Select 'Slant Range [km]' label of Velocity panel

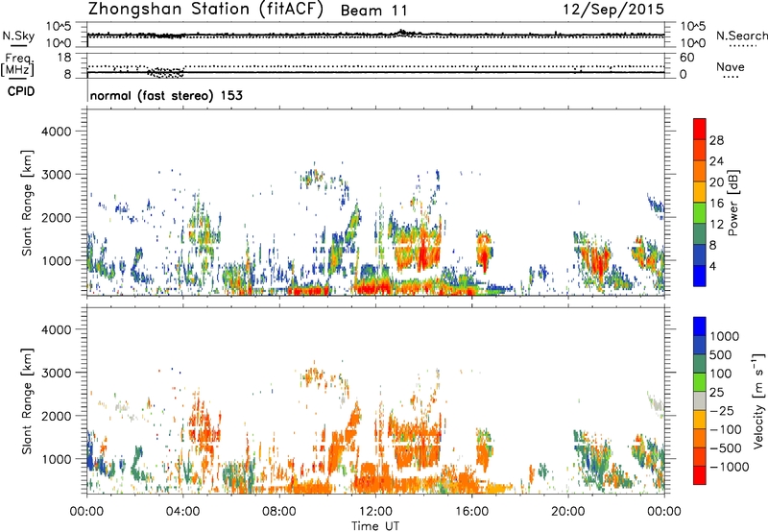[27, 401]
